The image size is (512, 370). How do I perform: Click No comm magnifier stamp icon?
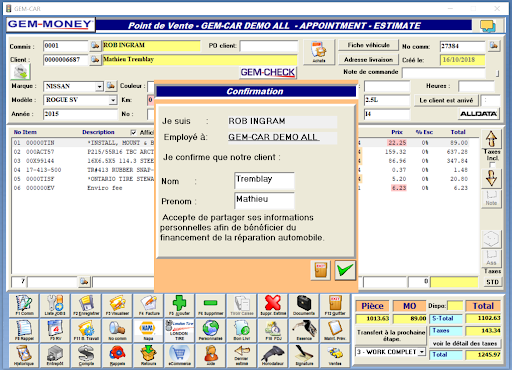pyautogui.click(x=117, y=330)
